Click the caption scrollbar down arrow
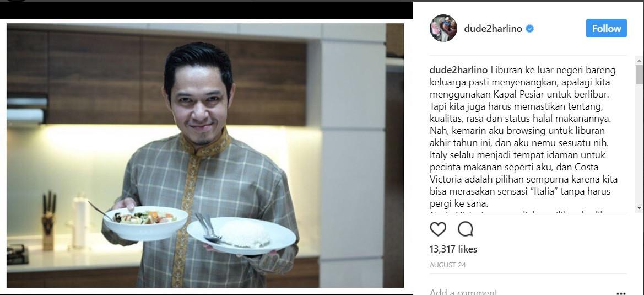 tap(640, 208)
